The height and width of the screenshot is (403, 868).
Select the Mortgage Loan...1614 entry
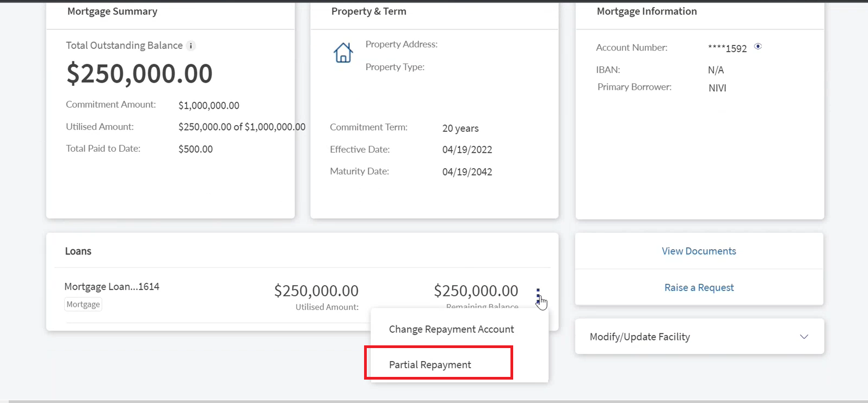click(x=112, y=287)
